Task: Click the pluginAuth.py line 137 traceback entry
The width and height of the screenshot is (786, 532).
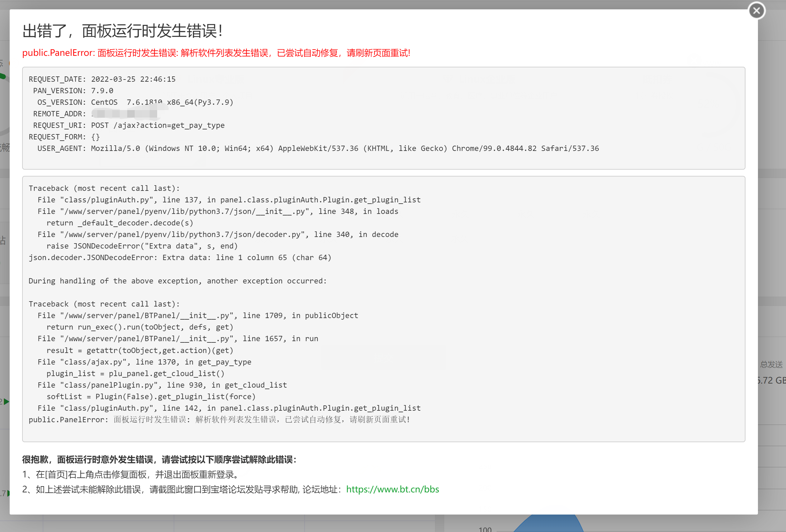Action: [229, 200]
